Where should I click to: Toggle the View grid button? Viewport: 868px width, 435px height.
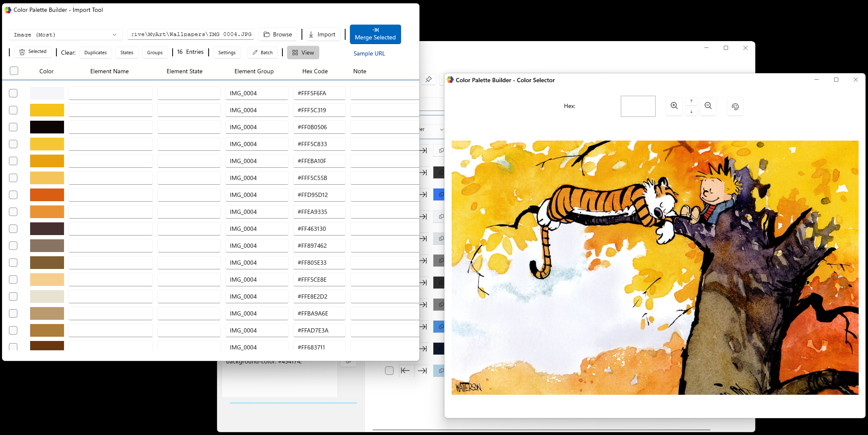coord(303,53)
